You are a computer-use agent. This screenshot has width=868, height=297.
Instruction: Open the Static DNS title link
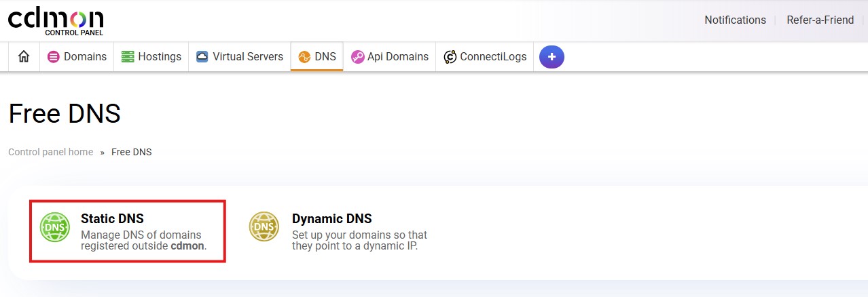pyautogui.click(x=112, y=219)
